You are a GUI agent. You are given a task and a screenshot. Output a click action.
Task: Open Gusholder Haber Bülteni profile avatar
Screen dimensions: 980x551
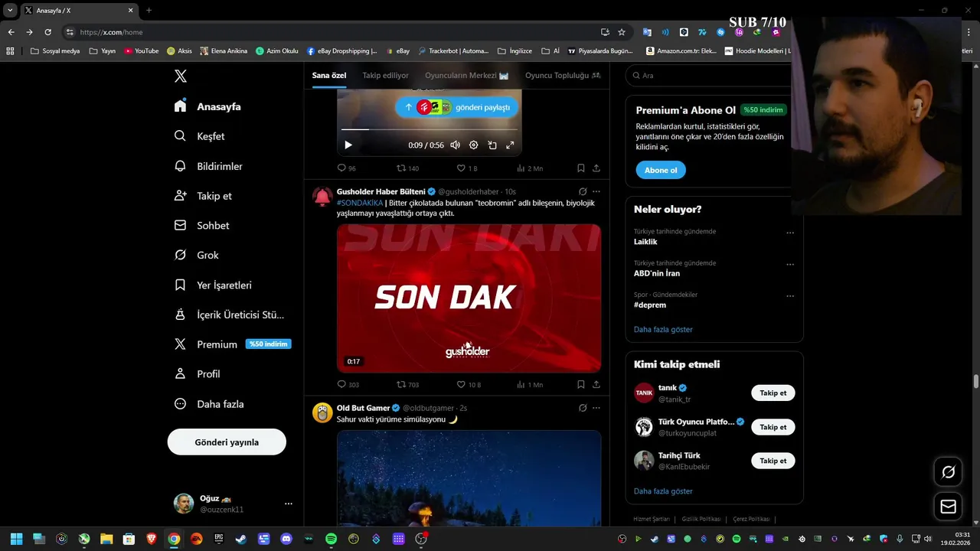click(x=322, y=197)
